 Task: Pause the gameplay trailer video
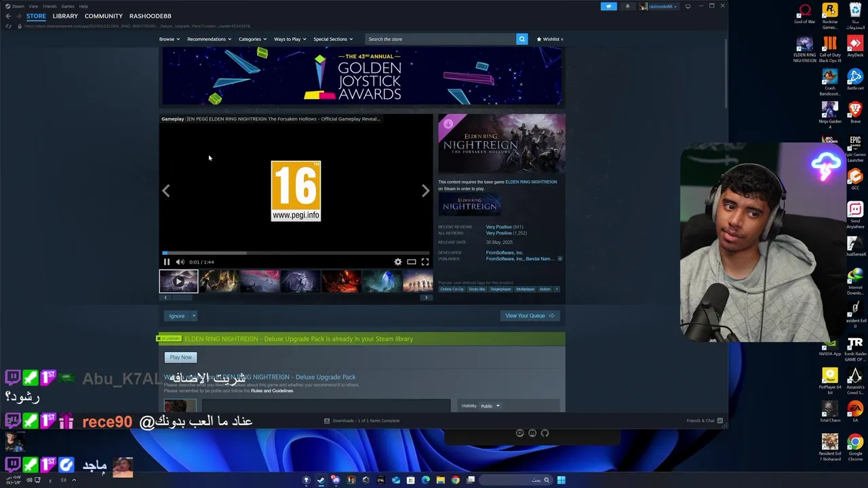(166, 262)
